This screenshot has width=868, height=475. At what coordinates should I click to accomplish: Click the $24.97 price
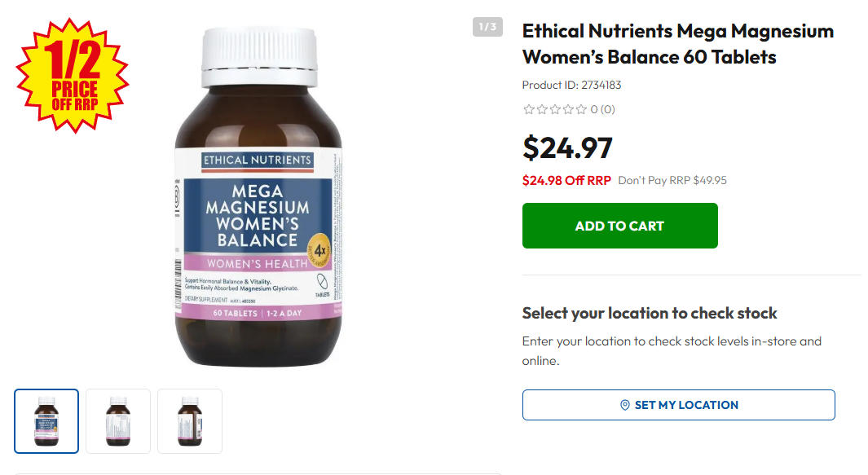click(567, 147)
